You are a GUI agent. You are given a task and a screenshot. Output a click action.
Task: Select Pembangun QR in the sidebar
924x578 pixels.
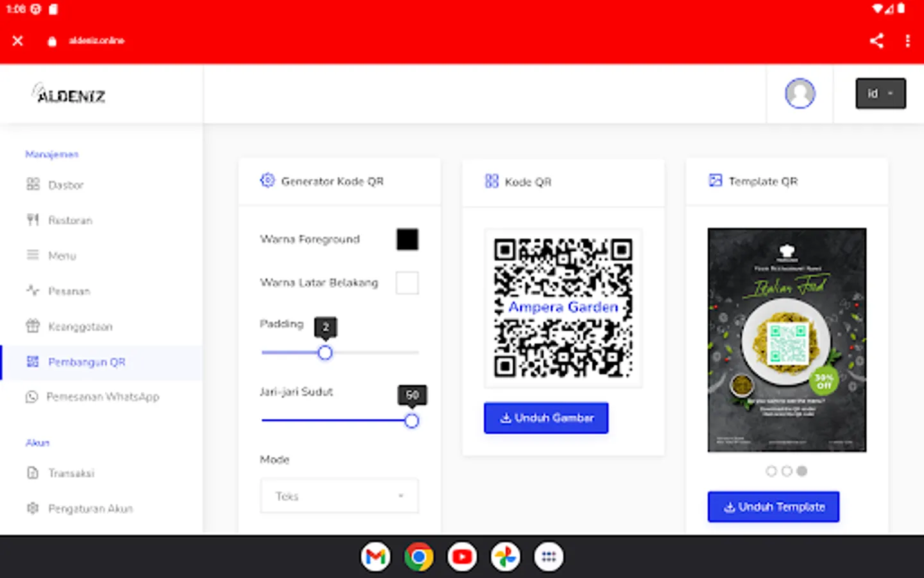(x=101, y=362)
